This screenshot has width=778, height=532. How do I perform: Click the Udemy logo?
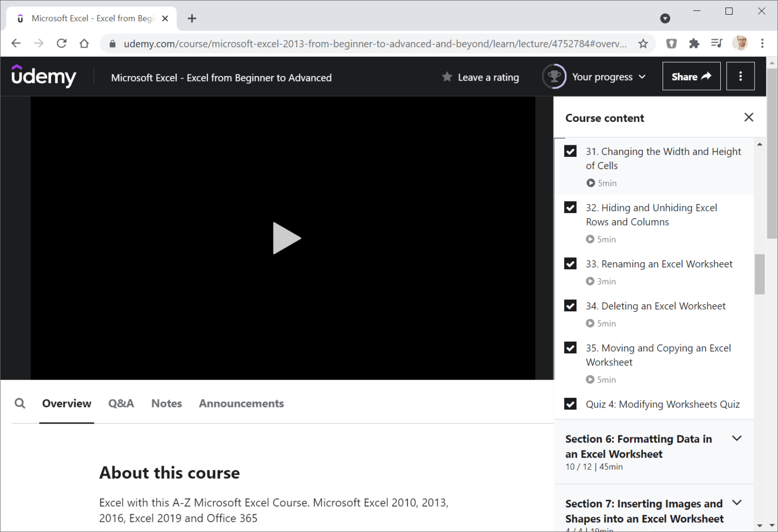44,76
